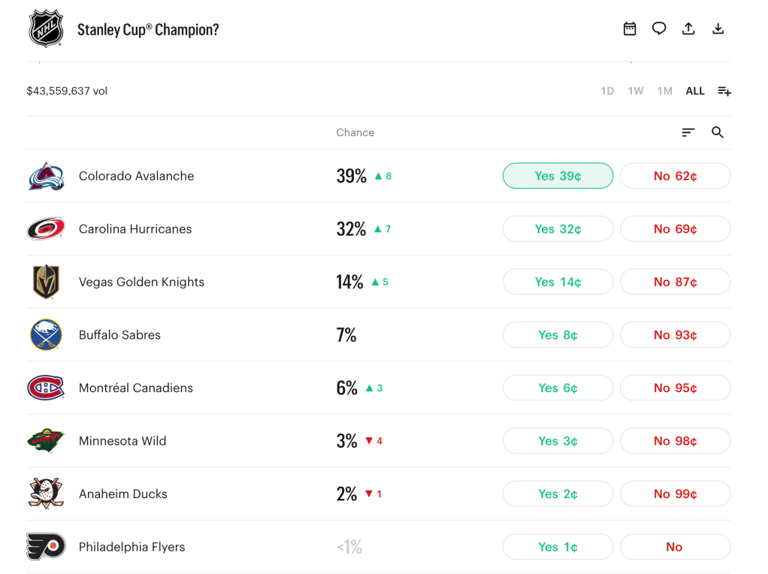Buy No 69¢ on Carolina Hurricanes
The height and width of the screenshot is (574, 768).
pyautogui.click(x=675, y=229)
